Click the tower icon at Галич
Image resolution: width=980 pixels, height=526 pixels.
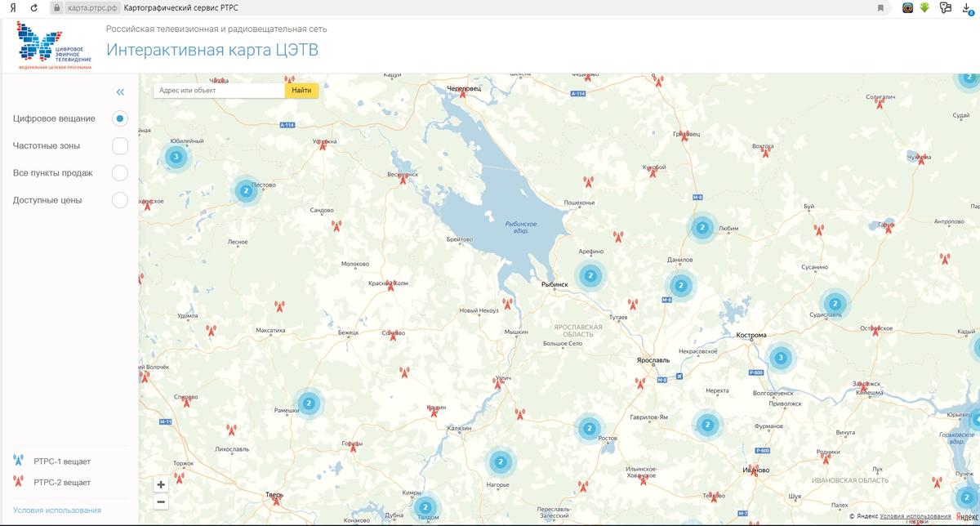pyautogui.click(x=889, y=227)
